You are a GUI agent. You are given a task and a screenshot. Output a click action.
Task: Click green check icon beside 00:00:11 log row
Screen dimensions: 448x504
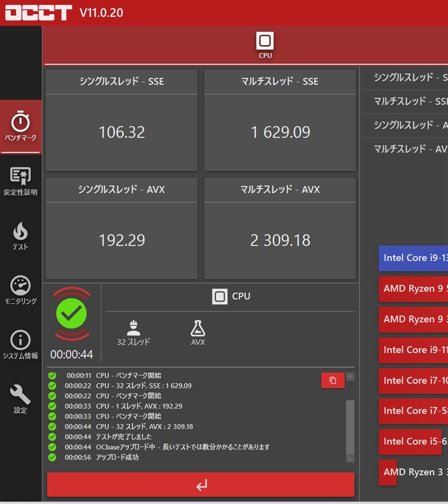click(x=52, y=376)
